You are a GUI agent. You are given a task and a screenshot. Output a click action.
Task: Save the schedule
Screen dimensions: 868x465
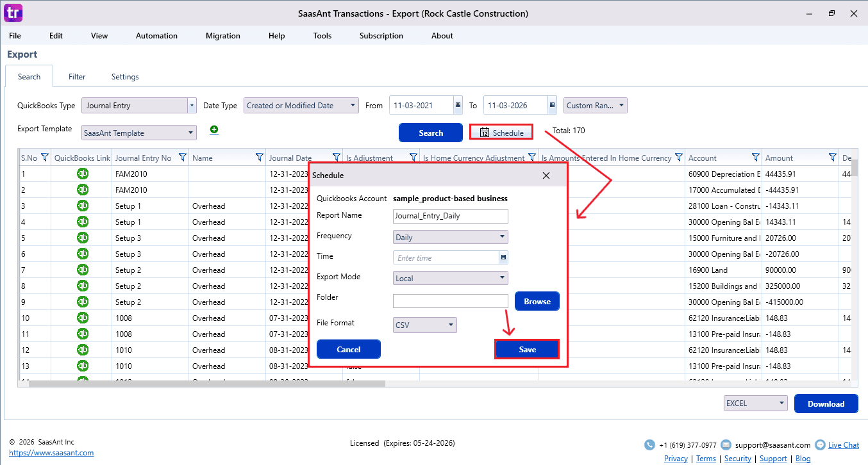coord(527,349)
